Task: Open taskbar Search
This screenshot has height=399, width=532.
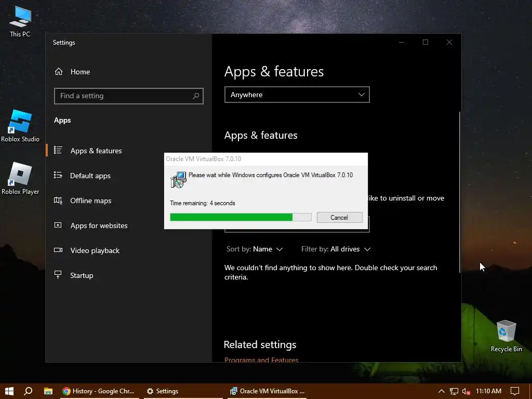Action: pos(28,391)
